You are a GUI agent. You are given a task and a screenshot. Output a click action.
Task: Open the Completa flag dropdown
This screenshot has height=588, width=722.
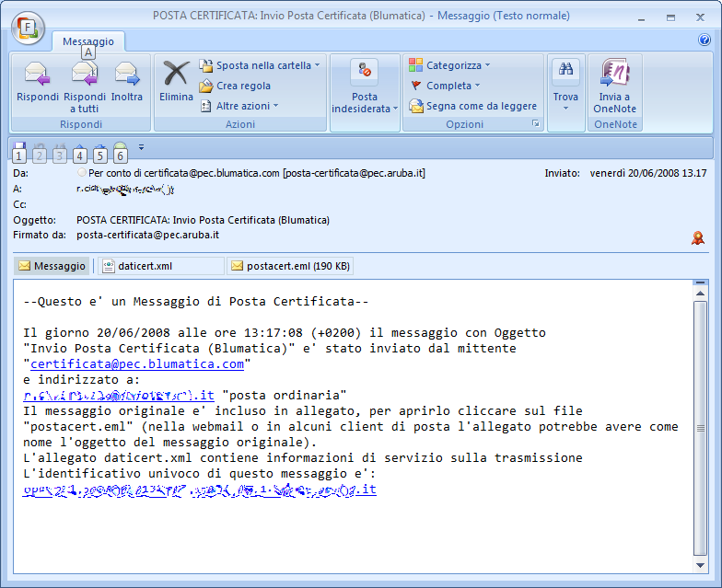(x=477, y=86)
